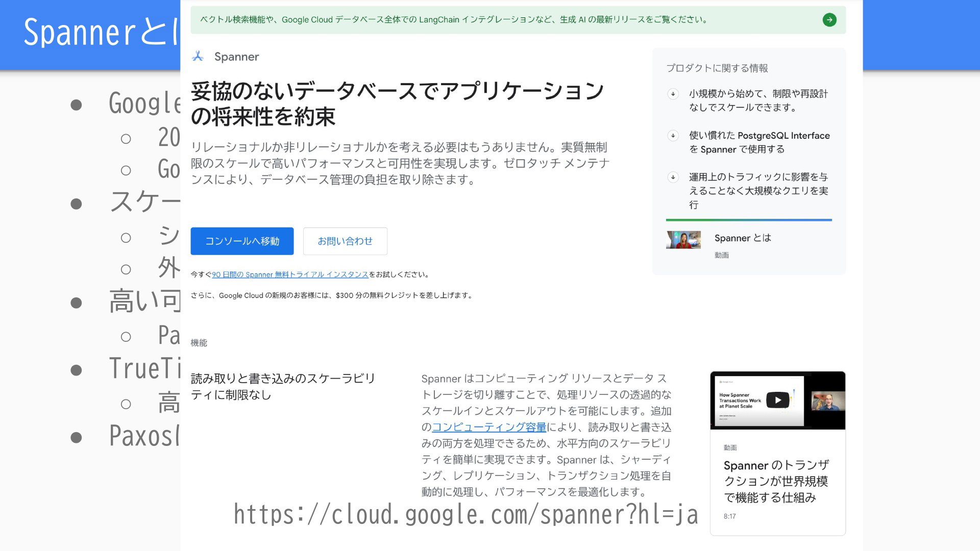This screenshot has width=980, height=551.
Task: Click the down-arrow icon beside 運用上のトラフィック item
Action: pos(673,178)
